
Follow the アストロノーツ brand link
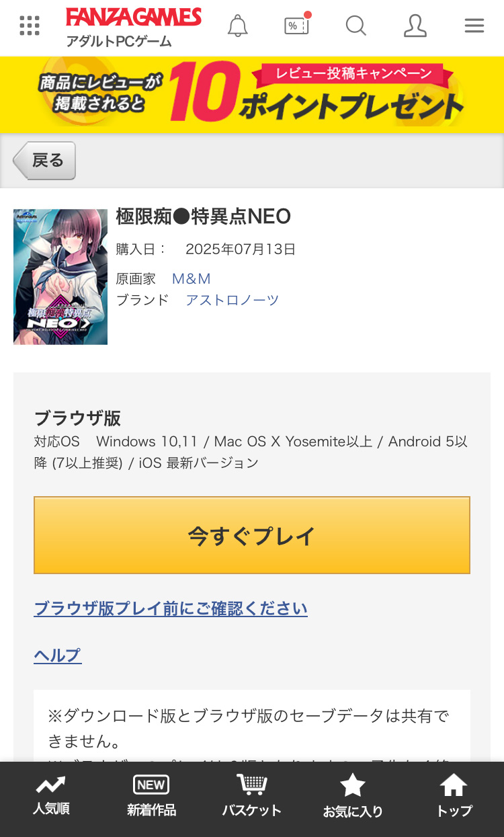point(232,300)
